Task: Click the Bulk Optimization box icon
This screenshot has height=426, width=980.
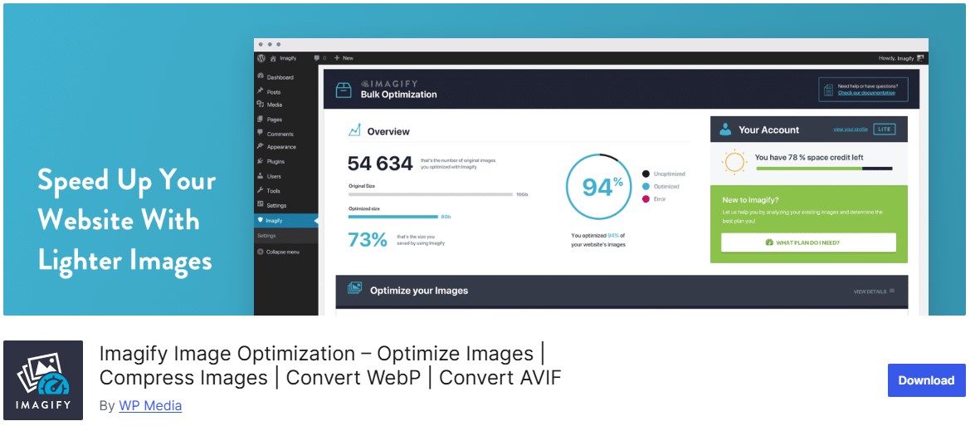Action: pyautogui.click(x=344, y=90)
